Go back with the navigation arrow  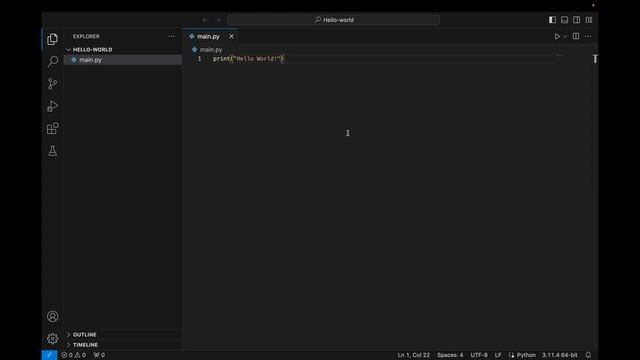point(205,20)
